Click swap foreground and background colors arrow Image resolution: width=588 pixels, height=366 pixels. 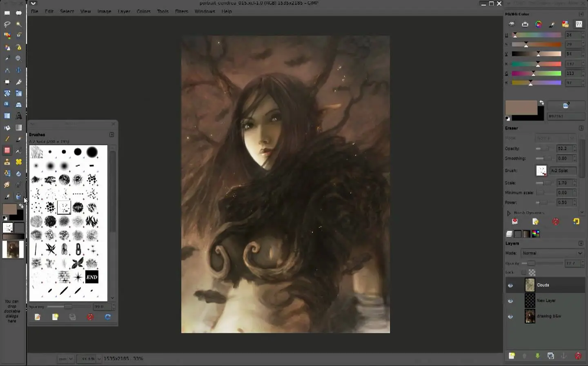pos(541,103)
